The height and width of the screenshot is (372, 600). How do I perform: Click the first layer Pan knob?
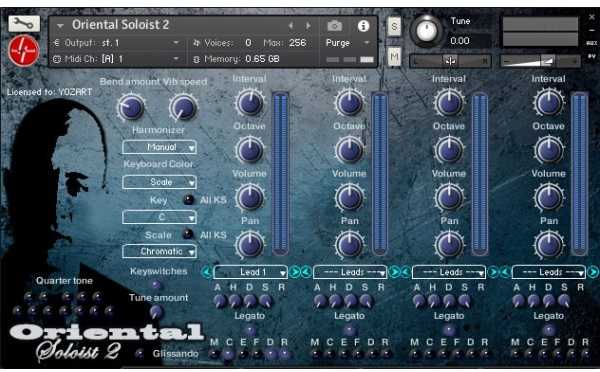[249, 245]
